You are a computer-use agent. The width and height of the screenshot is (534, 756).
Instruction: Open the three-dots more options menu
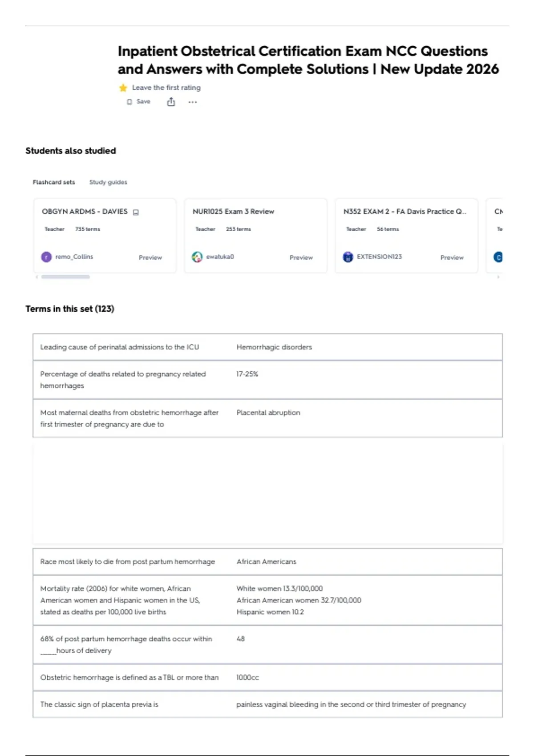tap(192, 102)
